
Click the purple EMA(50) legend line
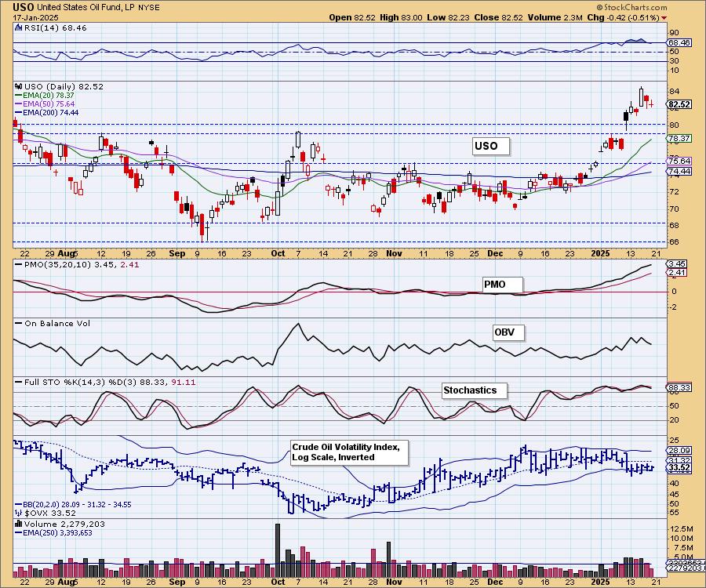(x=19, y=104)
